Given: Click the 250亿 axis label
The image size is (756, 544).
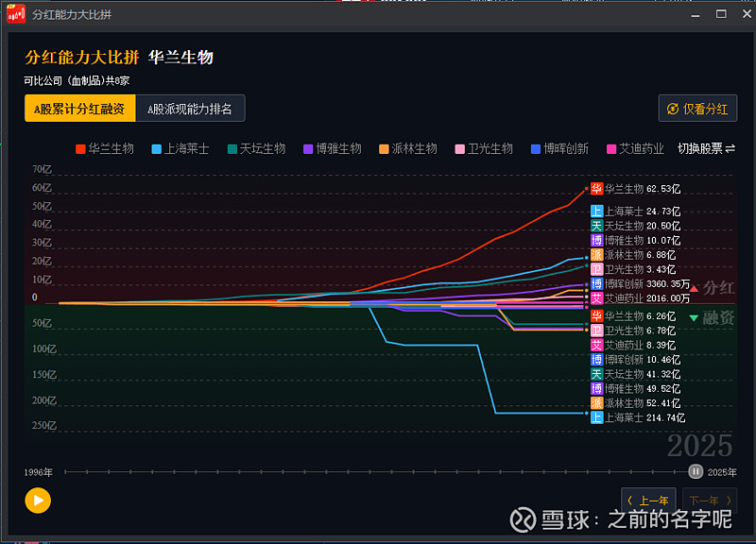Looking at the screenshot, I should click(x=43, y=425).
